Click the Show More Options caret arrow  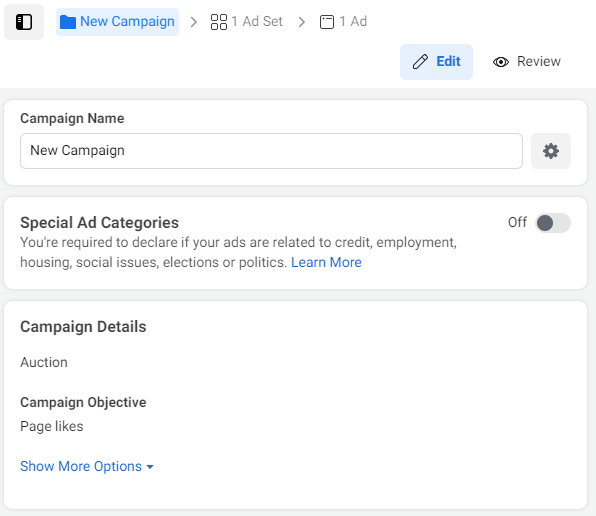[150, 467]
